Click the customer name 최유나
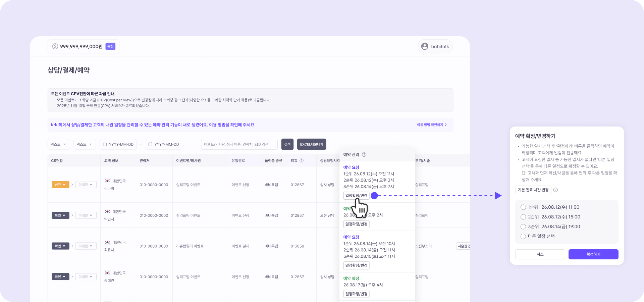 coord(109,250)
